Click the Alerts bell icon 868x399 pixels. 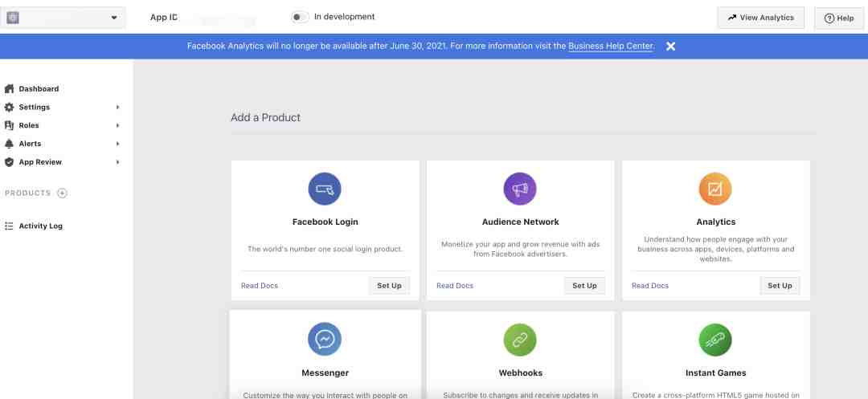(9, 144)
